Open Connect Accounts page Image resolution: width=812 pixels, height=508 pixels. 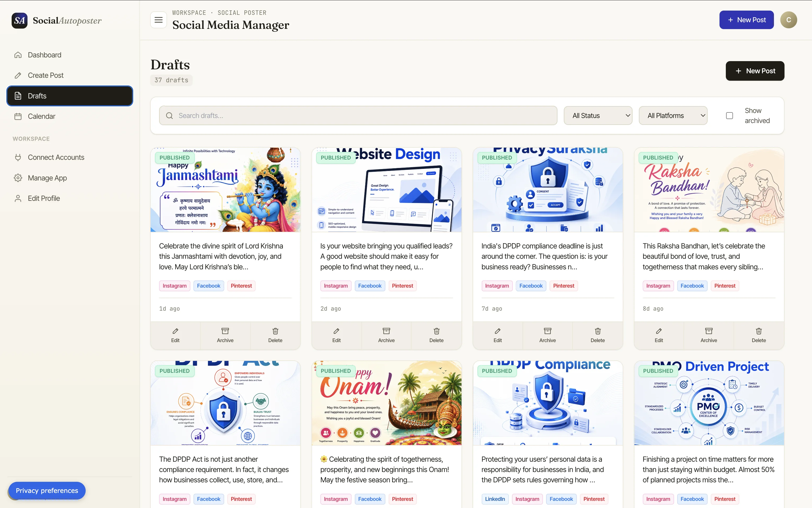pyautogui.click(x=70, y=157)
